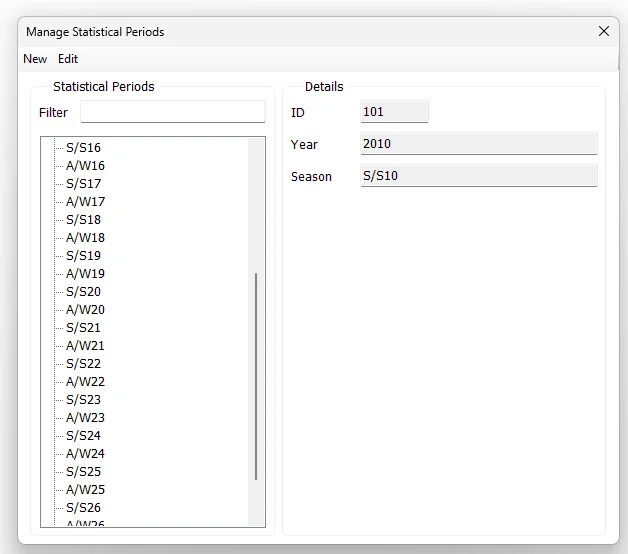Select A/W22 in the periods tree
The height and width of the screenshot is (554, 628).
(85, 382)
